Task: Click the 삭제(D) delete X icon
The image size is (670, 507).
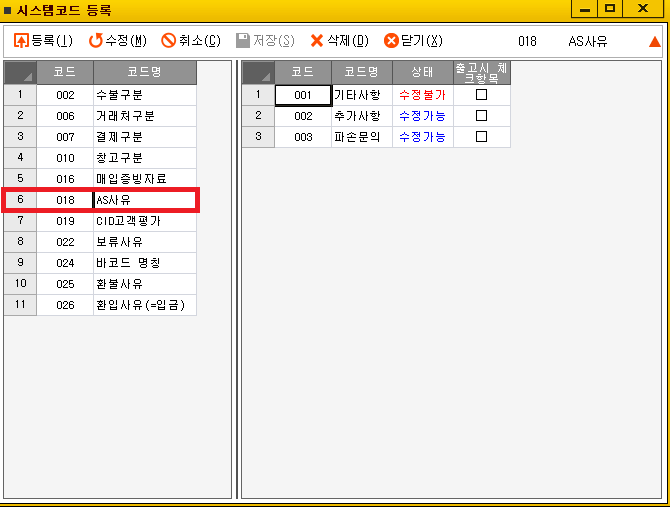Action: pos(317,41)
